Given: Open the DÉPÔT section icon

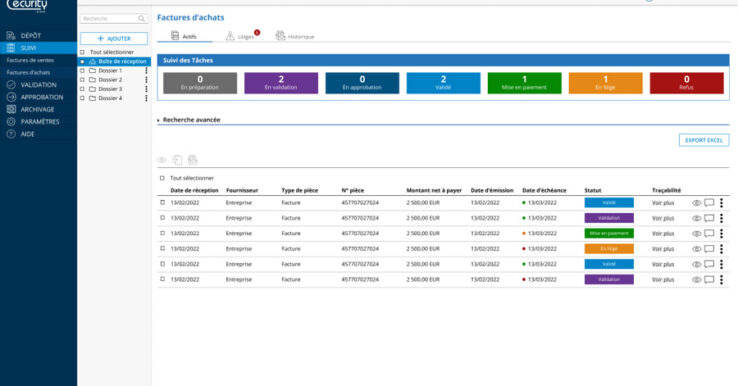Looking at the screenshot, I should point(11,35).
